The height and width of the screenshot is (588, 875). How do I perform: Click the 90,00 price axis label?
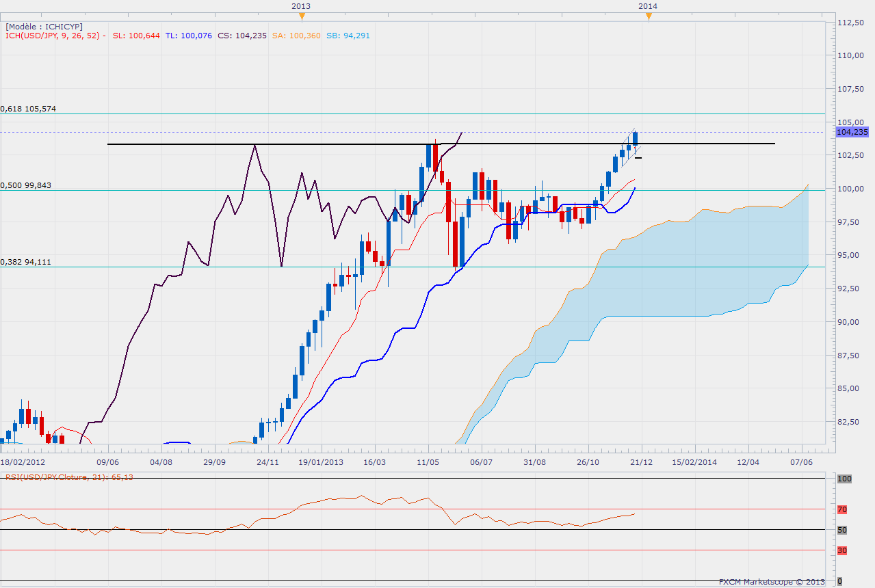tap(848, 322)
